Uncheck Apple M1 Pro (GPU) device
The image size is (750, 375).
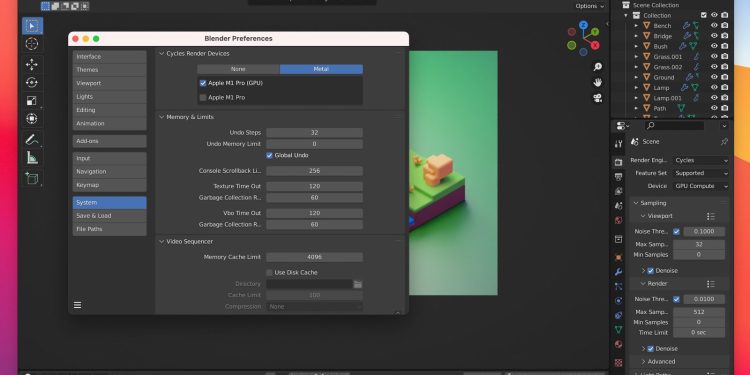coord(203,83)
